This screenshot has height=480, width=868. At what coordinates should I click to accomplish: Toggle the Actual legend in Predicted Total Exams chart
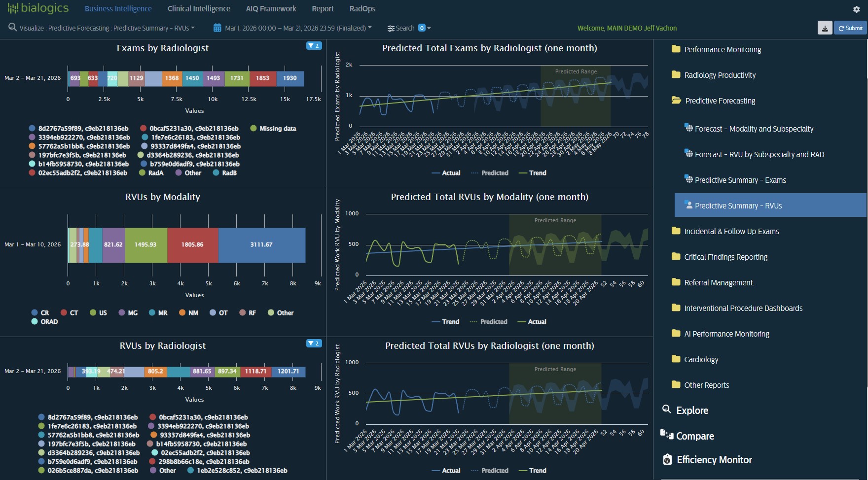(x=446, y=173)
